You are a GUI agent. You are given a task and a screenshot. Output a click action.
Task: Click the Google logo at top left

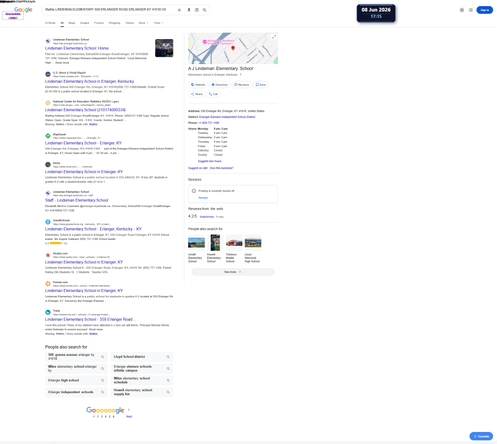(x=23, y=10)
